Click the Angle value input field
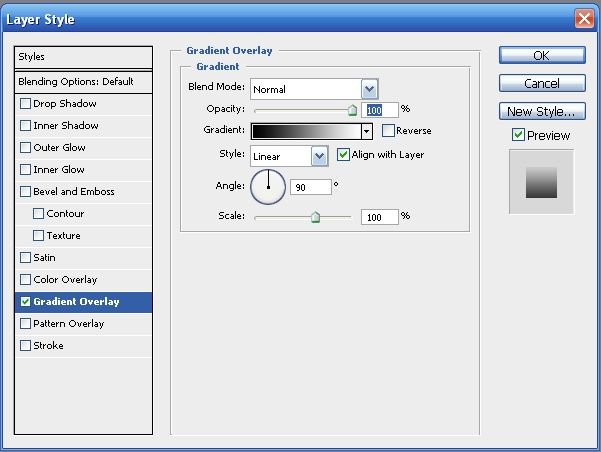The image size is (601, 452). click(309, 187)
